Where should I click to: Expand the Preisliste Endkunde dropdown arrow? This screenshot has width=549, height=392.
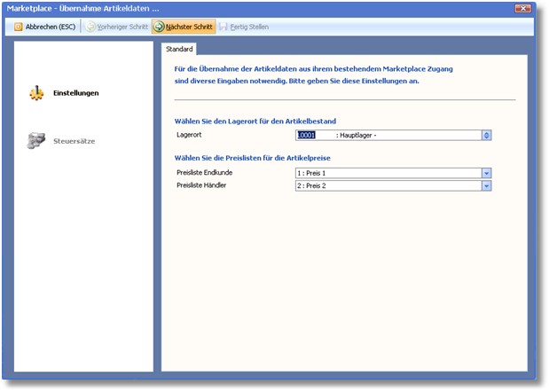click(486, 174)
